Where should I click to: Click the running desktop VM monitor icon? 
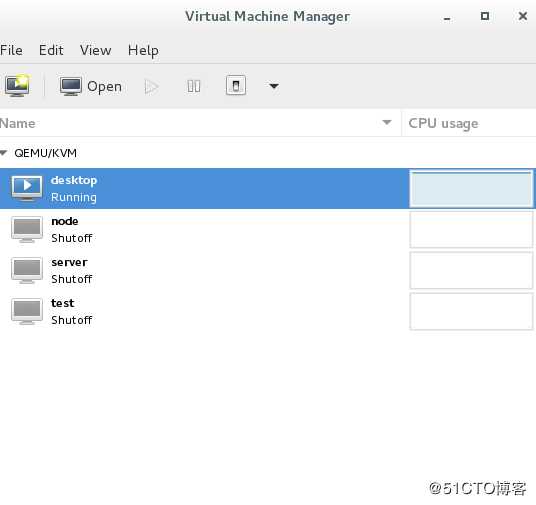click(27, 188)
